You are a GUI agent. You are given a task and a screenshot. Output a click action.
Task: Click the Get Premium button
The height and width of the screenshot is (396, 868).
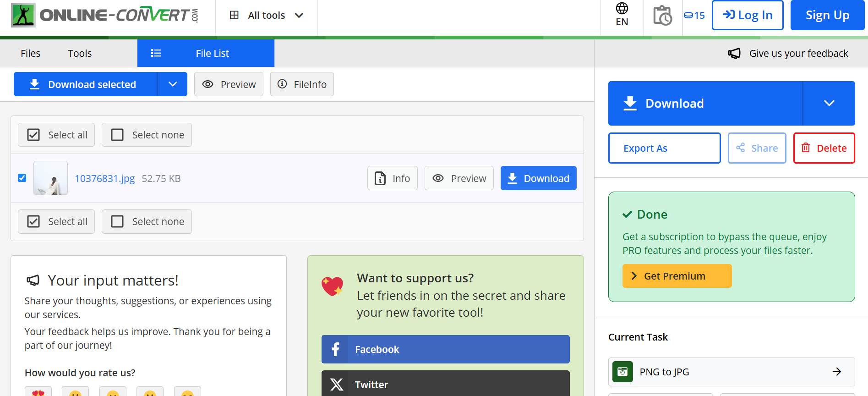click(x=677, y=276)
